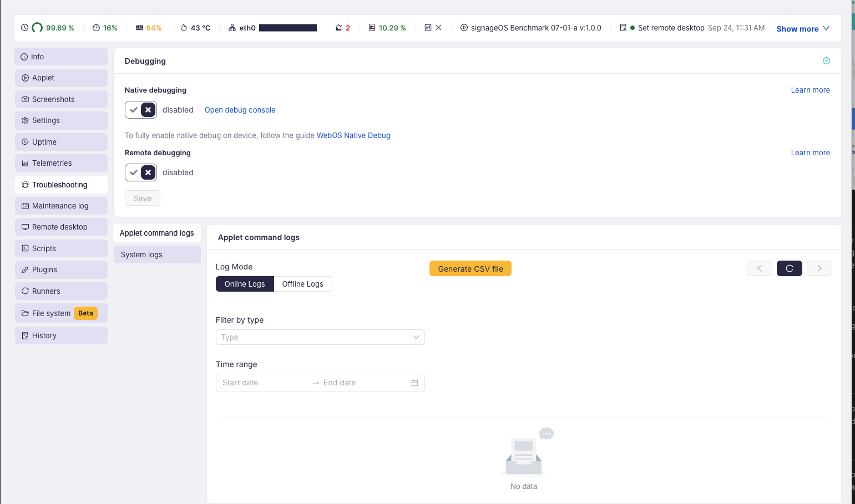This screenshot has width=855, height=504.
Task: Open Screenshots in the sidebar
Action: pyautogui.click(x=61, y=99)
